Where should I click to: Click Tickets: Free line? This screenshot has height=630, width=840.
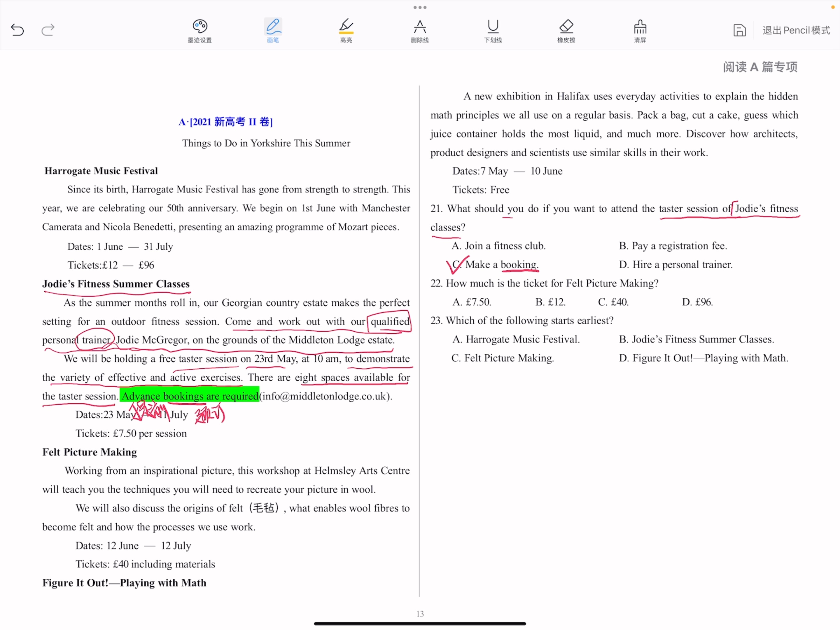(x=481, y=190)
